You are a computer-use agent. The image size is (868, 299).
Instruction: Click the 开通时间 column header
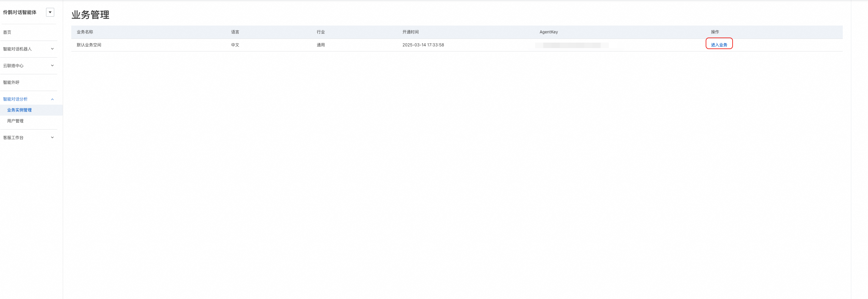(x=411, y=32)
